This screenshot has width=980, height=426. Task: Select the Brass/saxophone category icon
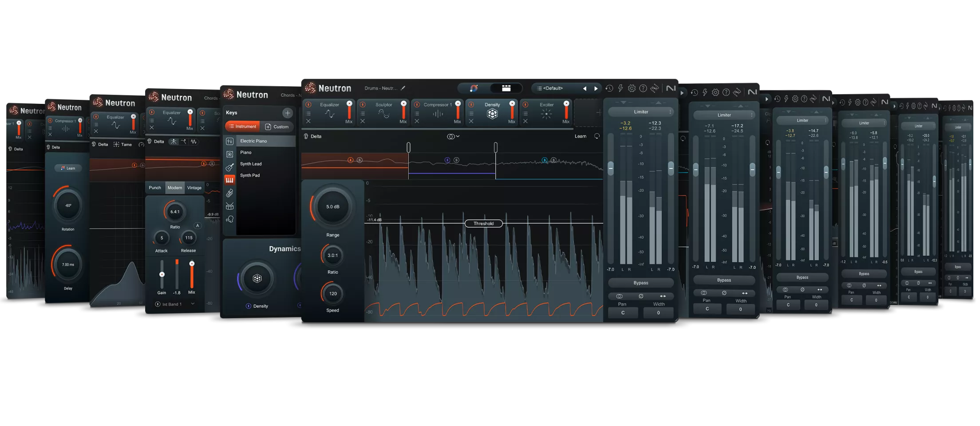[x=229, y=193]
